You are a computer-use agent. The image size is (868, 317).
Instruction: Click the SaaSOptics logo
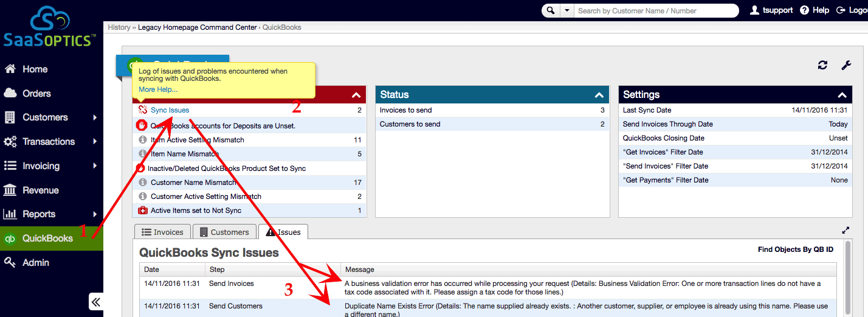pyautogui.click(x=50, y=27)
